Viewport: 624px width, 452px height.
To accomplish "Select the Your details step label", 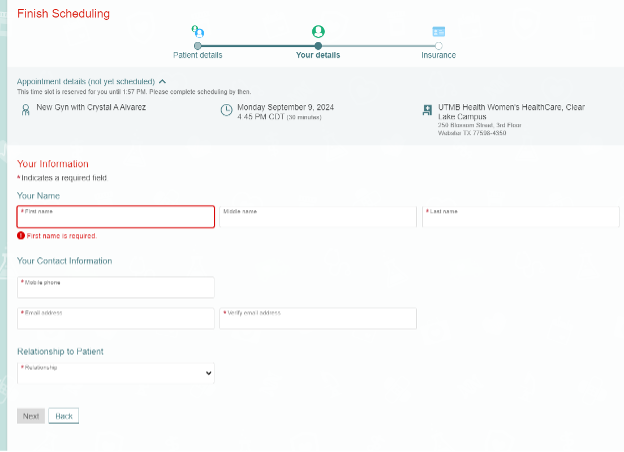I will coord(318,55).
